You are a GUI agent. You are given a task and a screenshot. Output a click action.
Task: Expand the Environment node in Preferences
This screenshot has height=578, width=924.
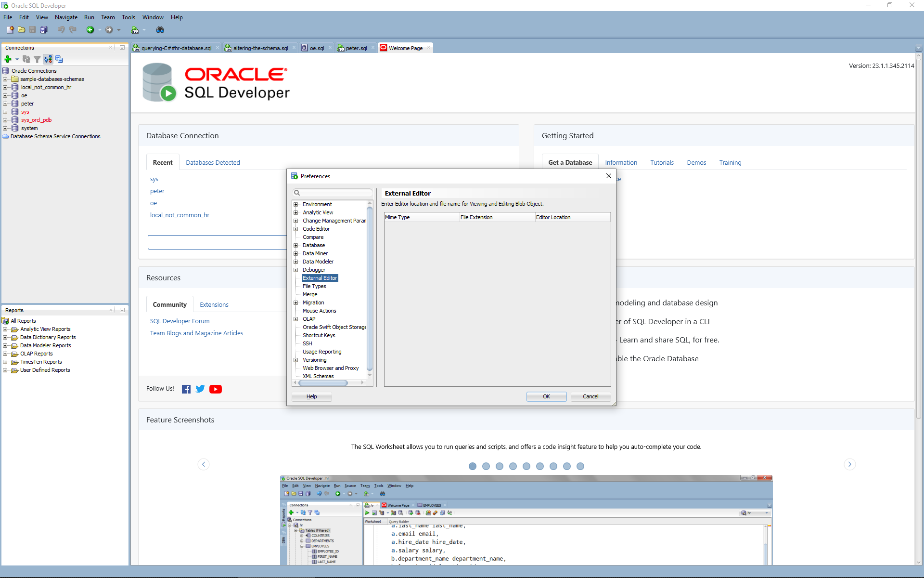296,204
